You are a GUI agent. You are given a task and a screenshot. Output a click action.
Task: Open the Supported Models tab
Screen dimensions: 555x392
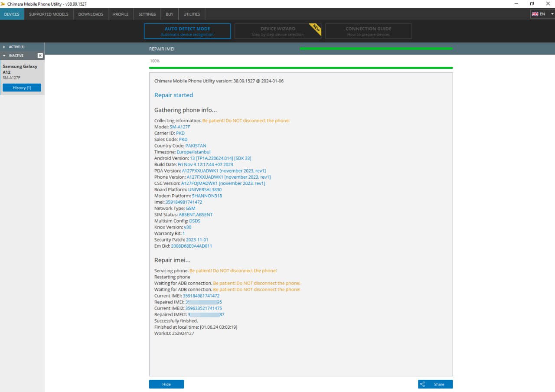49,14
